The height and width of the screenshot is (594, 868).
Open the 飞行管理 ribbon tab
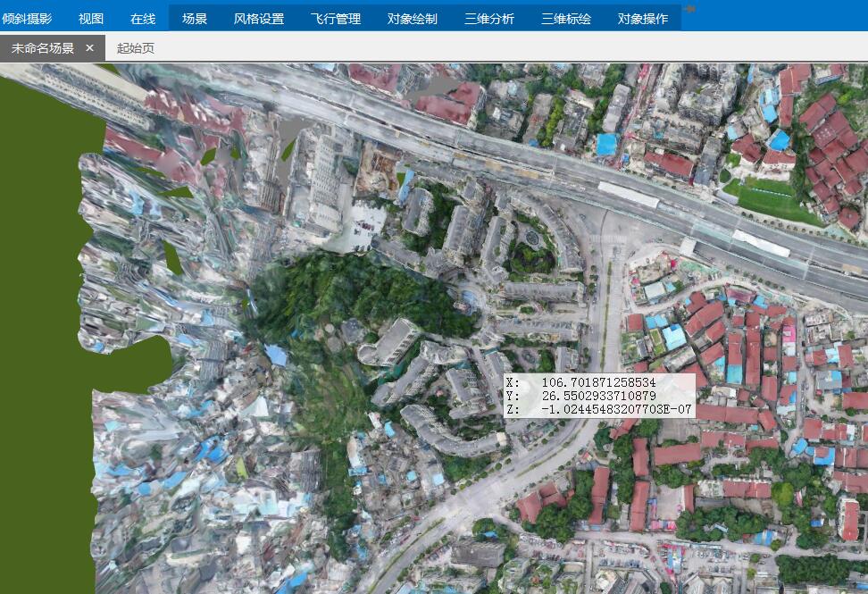tap(336, 19)
